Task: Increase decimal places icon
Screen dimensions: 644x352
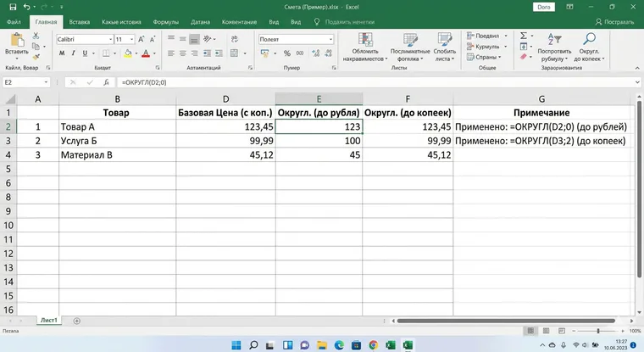Action: 315,53
